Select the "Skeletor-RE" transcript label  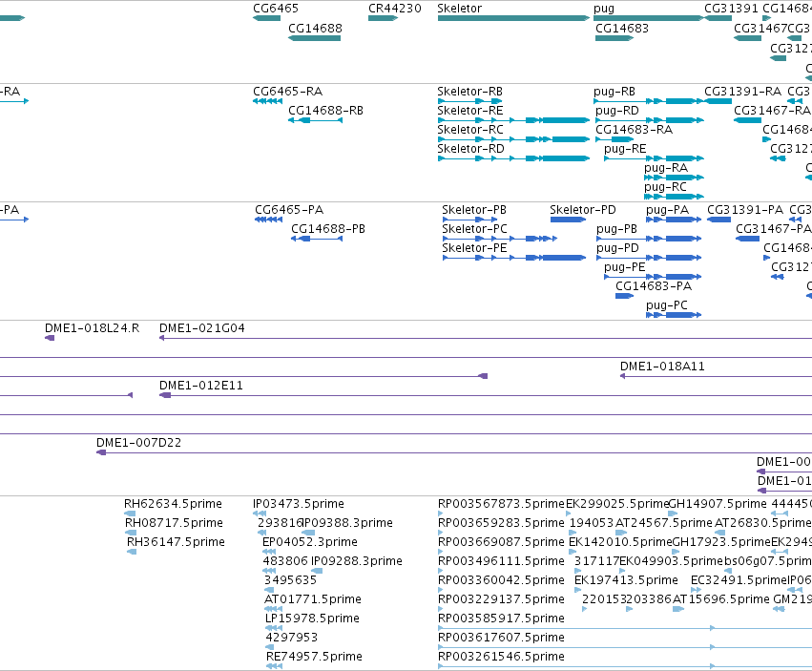coord(470,111)
